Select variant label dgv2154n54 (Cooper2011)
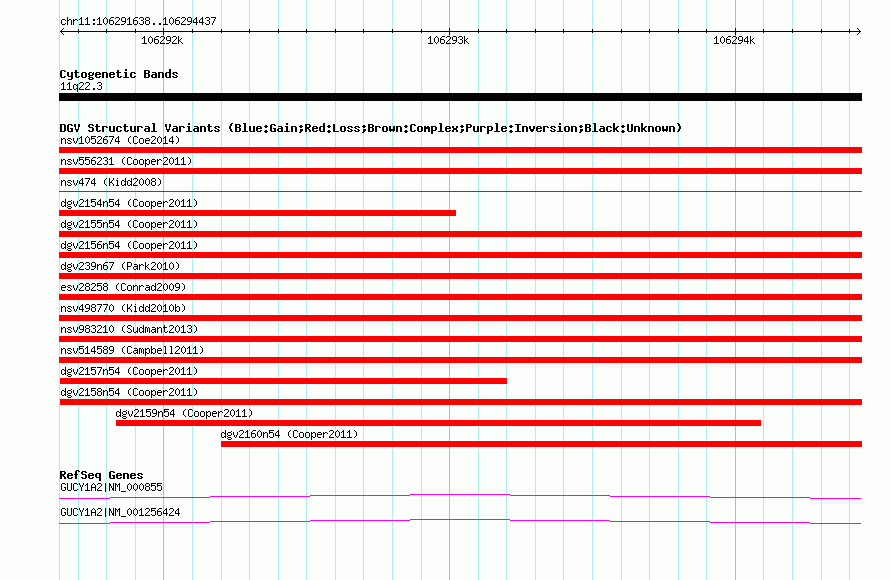The image size is (890, 580). [x=129, y=203]
